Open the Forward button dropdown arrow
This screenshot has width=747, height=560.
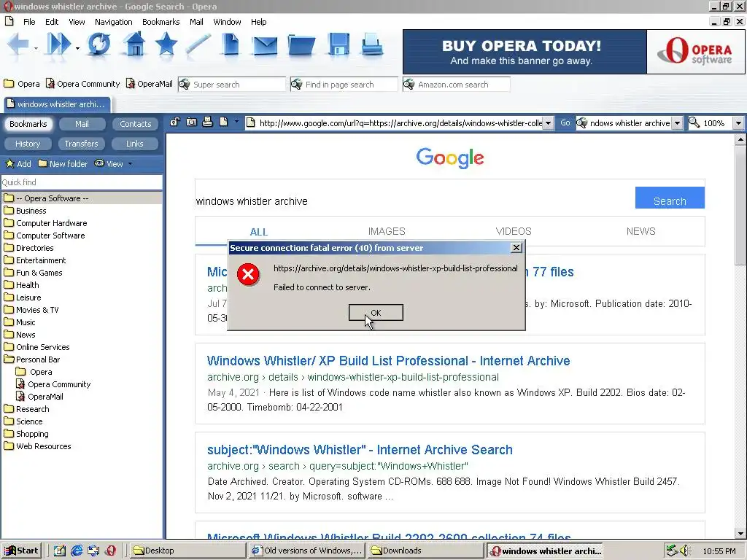[x=77, y=48]
